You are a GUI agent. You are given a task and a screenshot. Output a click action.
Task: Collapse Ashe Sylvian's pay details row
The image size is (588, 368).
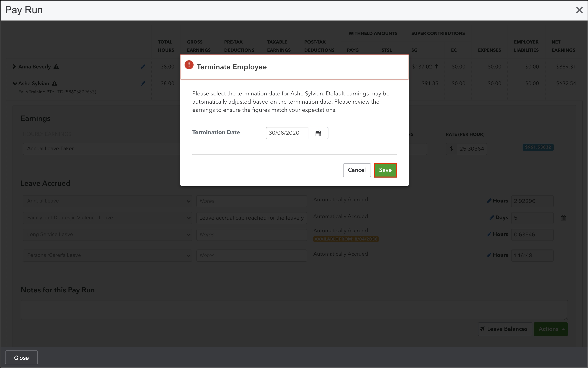(15, 84)
